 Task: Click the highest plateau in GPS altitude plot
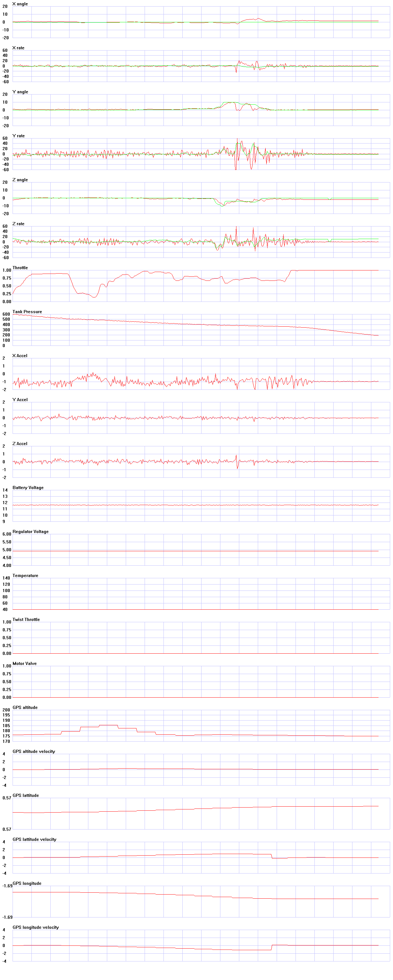click(108, 725)
